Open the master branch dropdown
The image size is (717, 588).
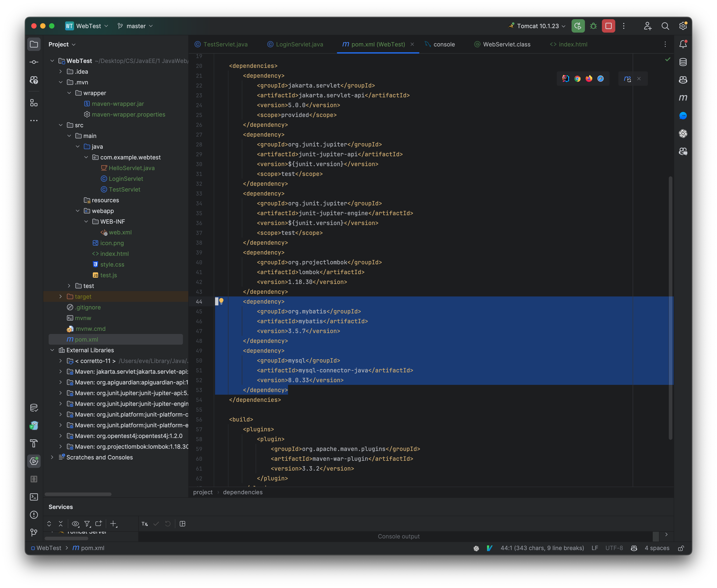coord(135,26)
